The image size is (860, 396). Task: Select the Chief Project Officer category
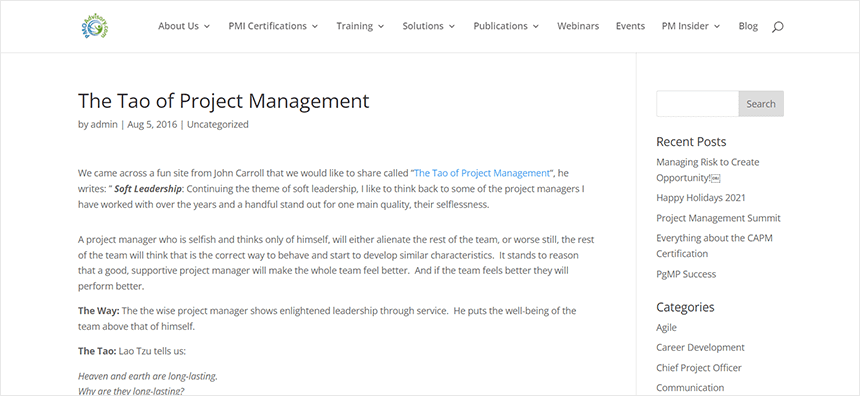click(699, 367)
